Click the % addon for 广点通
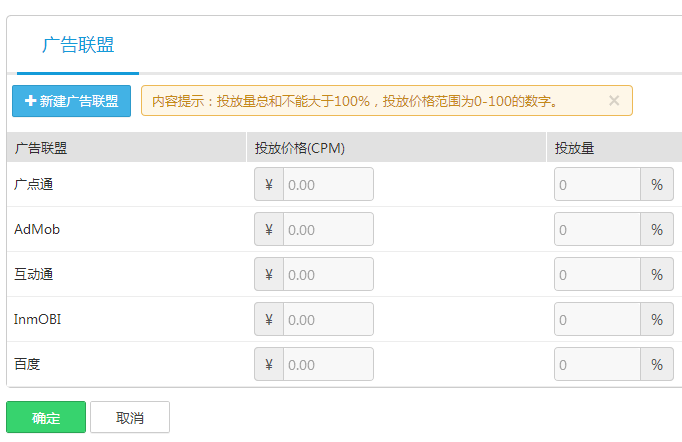The image size is (682, 442). pyautogui.click(x=657, y=184)
